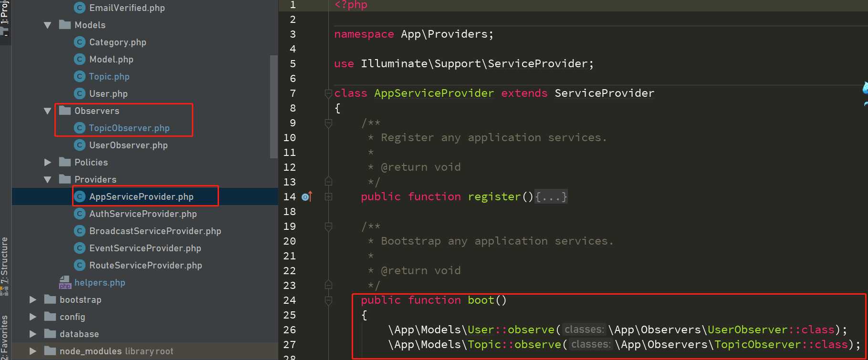Click the collapsed {...} placeholder of register()

coord(551,196)
